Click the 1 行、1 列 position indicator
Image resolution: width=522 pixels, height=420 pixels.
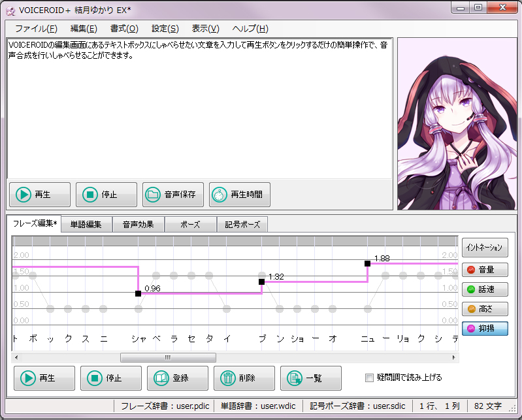click(x=440, y=406)
